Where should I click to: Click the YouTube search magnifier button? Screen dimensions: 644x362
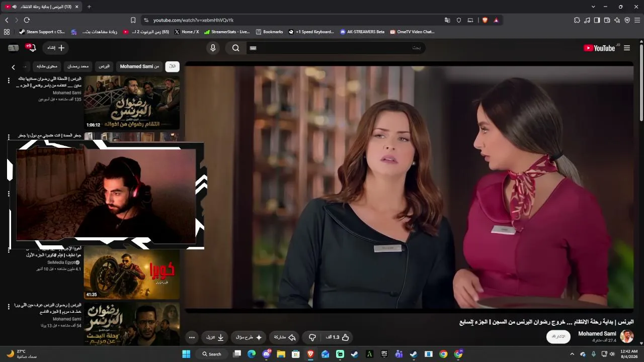[x=235, y=48]
